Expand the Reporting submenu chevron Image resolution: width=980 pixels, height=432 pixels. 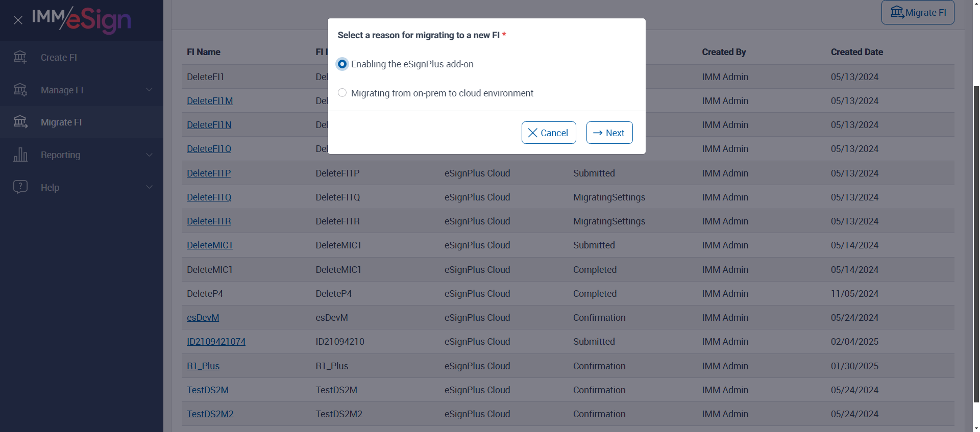pos(149,155)
